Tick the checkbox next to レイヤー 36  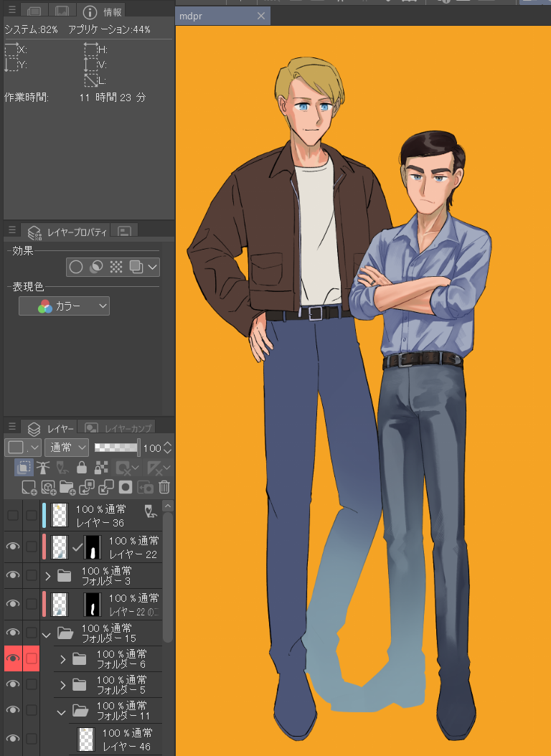[32, 516]
